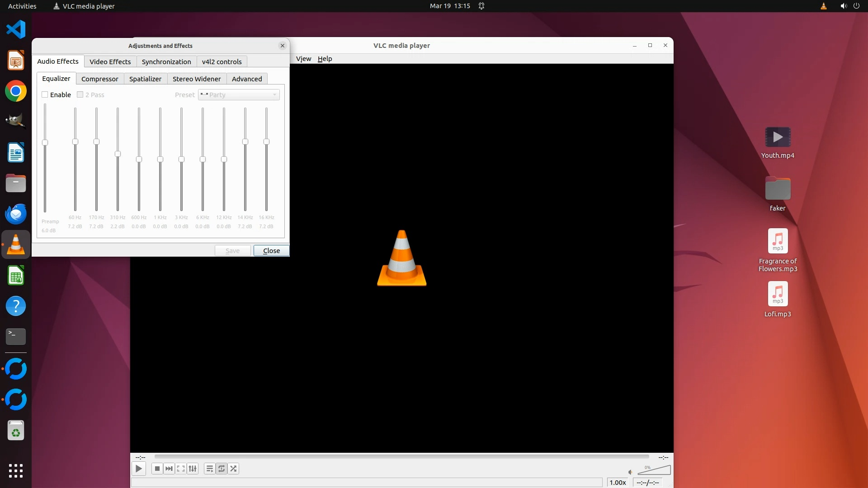
Task: Open the Youth.mp4 desktop file
Action: click(778, 138)
